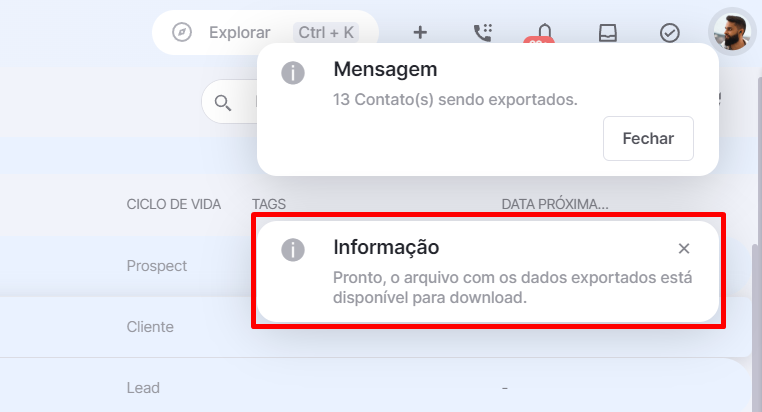Click the magnifying glass search icon

[x=223, y=103]
